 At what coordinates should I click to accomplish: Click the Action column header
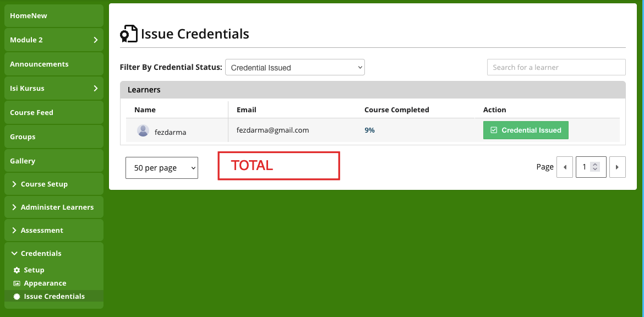tap(494, 110)
